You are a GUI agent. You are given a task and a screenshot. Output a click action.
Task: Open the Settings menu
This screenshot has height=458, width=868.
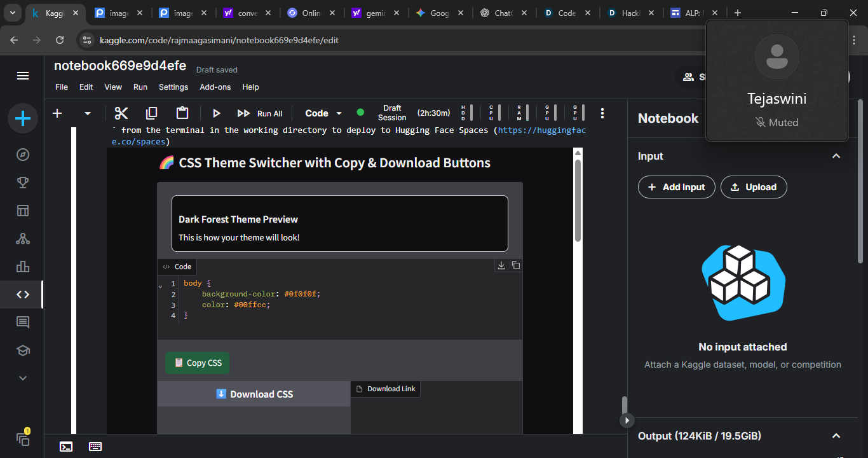(x=173, y=87)
